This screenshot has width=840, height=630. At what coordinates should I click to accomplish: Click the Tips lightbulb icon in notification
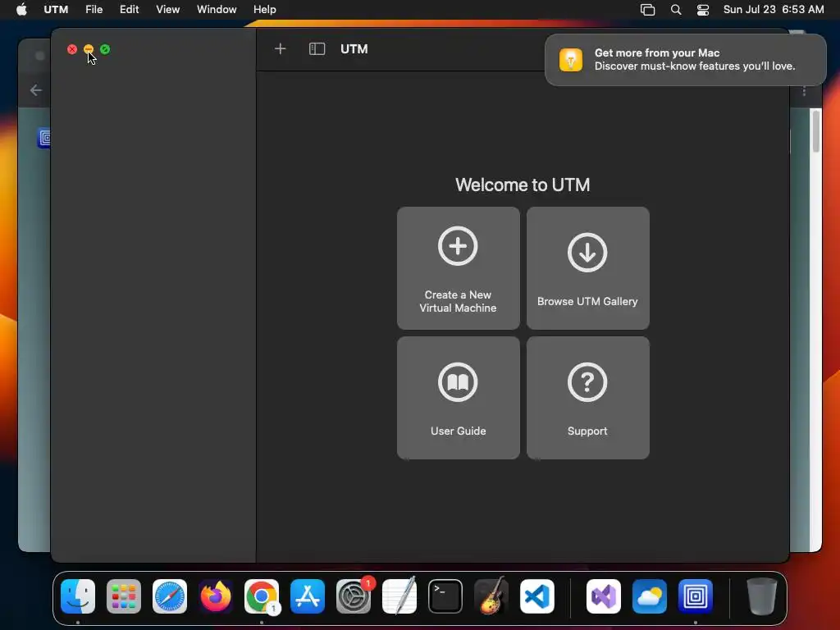(x=571, y=60)
